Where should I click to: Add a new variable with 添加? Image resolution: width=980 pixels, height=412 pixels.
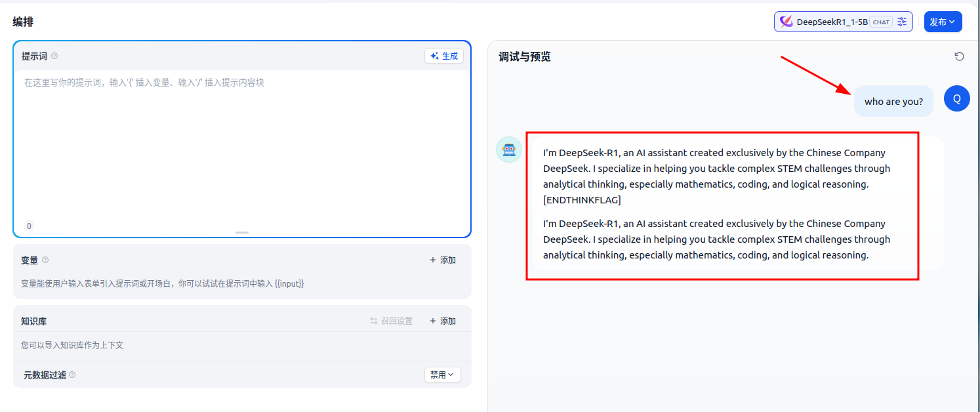click(x=443, y=260)
